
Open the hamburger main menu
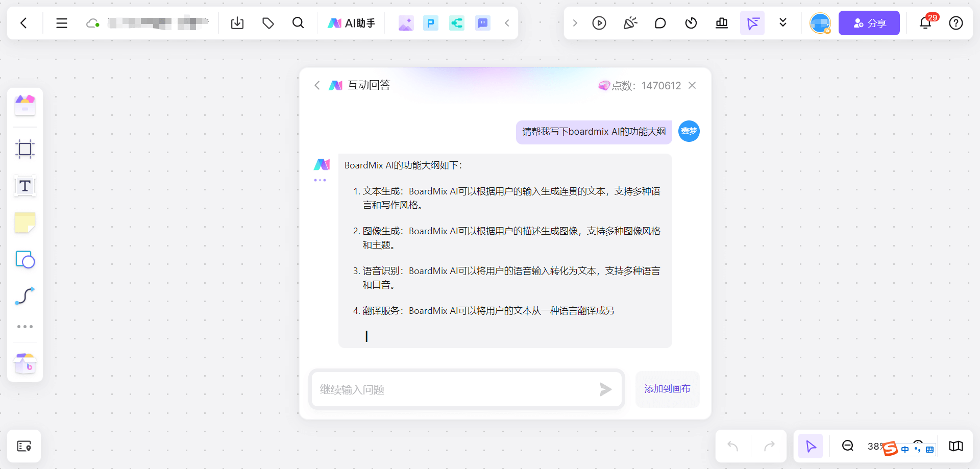pos(62,23)
